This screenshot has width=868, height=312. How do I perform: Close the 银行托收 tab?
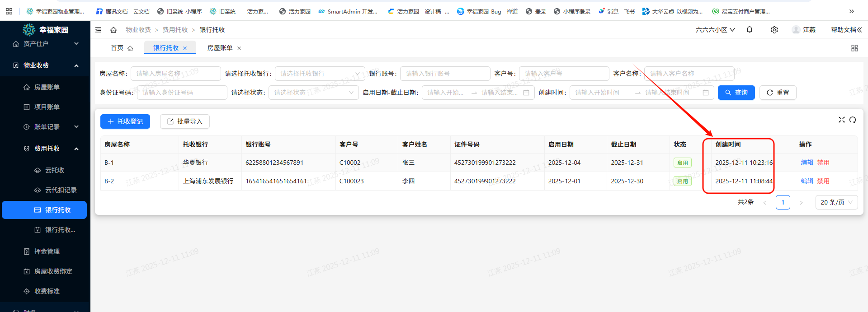coord(185,48)
